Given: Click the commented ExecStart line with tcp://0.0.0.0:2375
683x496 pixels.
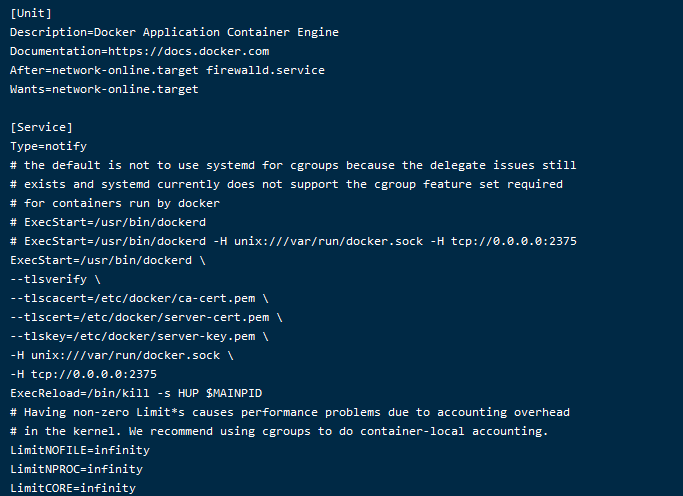Looking at the screenshot, I should [x=292, y=241].
